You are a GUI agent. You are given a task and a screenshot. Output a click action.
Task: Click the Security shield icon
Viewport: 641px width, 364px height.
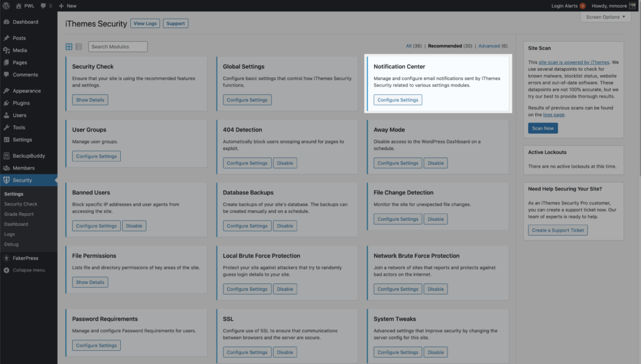pos(6,180)
